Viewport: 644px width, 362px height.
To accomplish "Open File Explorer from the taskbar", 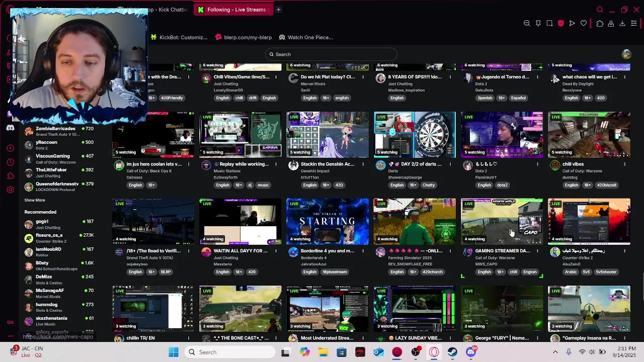I will [x=323, y=352].
